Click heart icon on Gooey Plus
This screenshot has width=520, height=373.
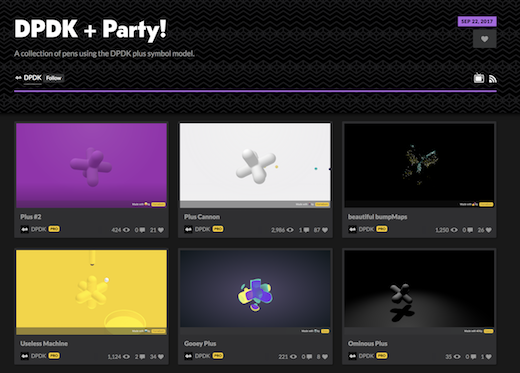[x=325, y=357]
